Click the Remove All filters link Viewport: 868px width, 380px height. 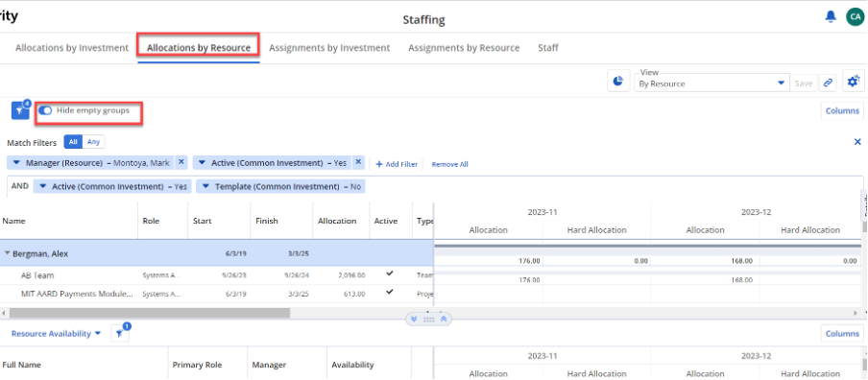point(449,164)
